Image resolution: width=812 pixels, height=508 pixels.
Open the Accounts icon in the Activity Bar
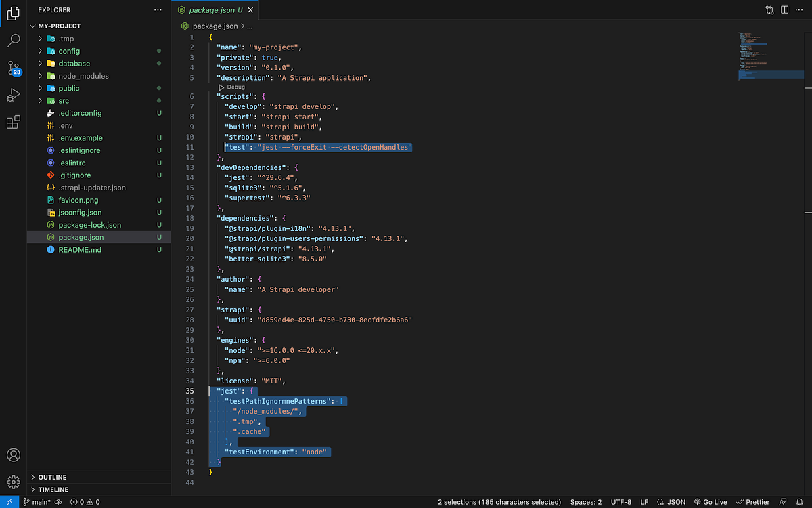coord(14,455)
